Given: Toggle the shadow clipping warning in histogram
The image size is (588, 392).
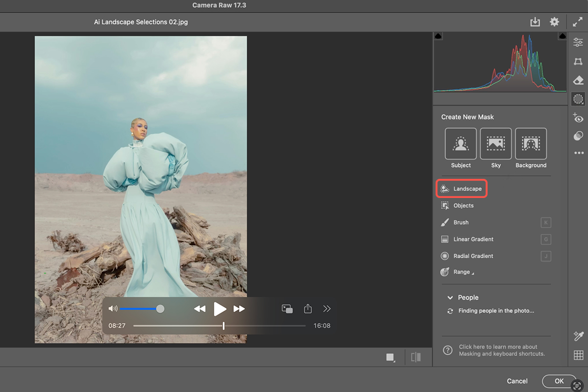Looking at the screenshot, I should pos(439,37).
